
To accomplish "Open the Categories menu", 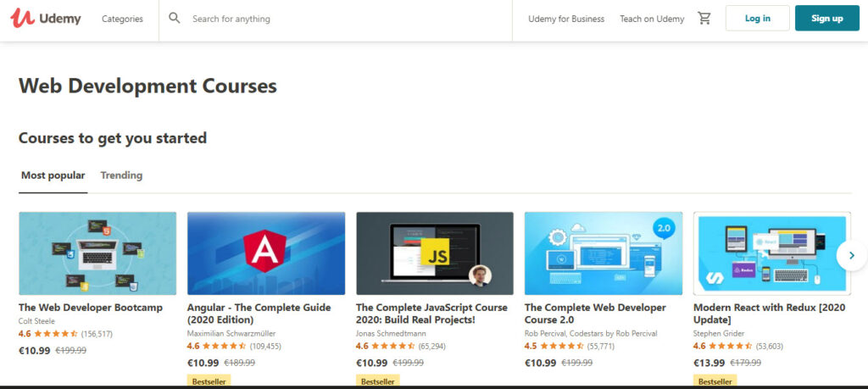I will 122,19.
